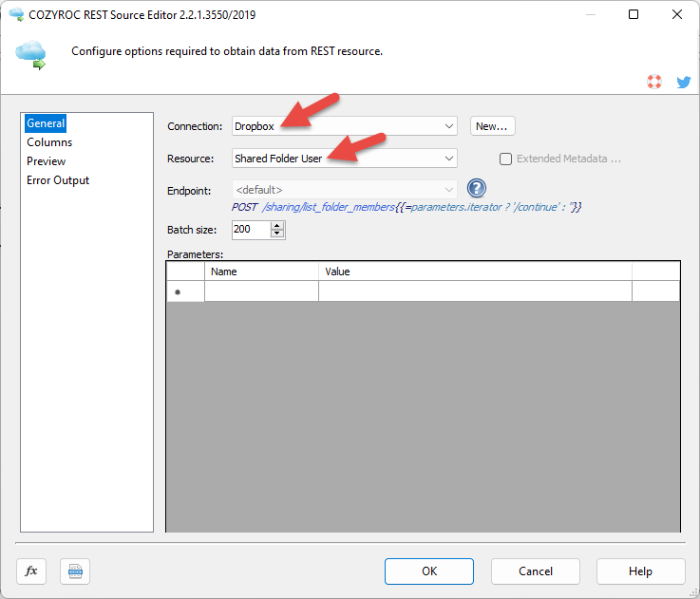
Task: Confirm with the OK button
Action: [x=429, y=571]
